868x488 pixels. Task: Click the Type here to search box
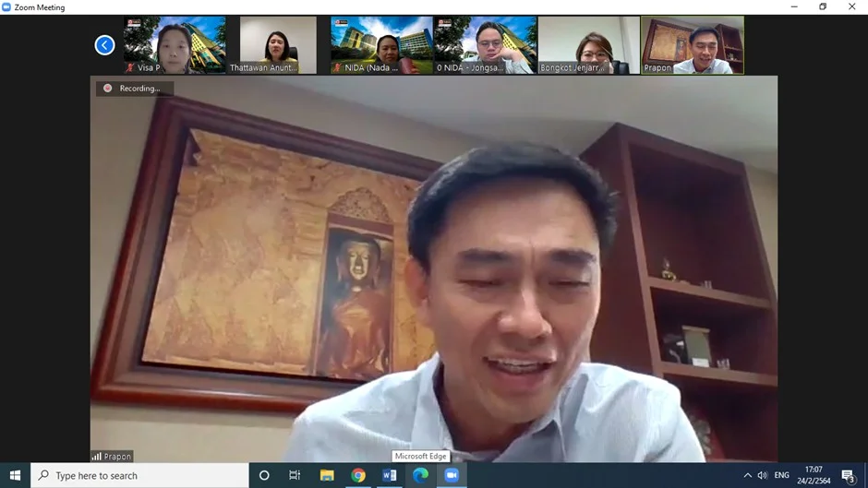click(139, 475)
